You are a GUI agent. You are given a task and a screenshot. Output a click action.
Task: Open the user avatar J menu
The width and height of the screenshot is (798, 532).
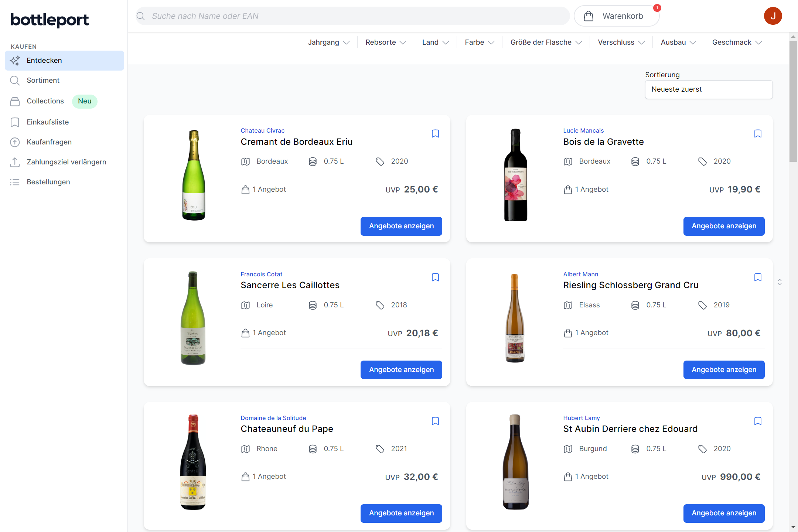coord(773,16)
